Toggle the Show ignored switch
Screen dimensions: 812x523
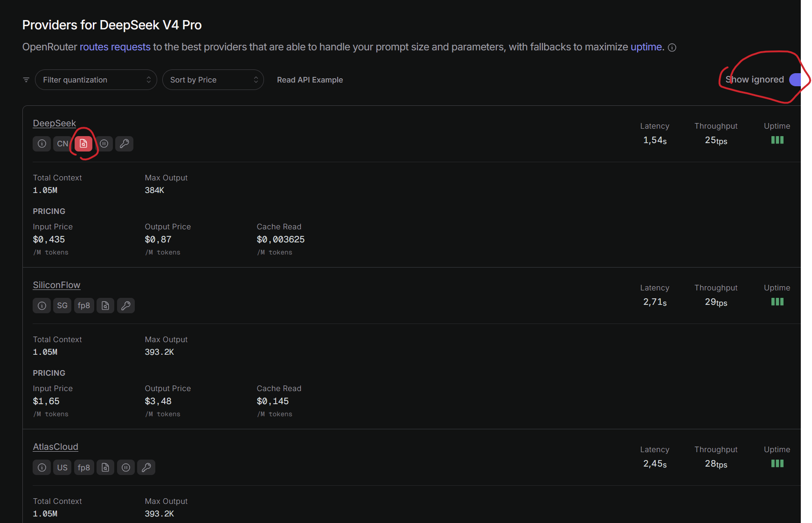coord(795,80)
